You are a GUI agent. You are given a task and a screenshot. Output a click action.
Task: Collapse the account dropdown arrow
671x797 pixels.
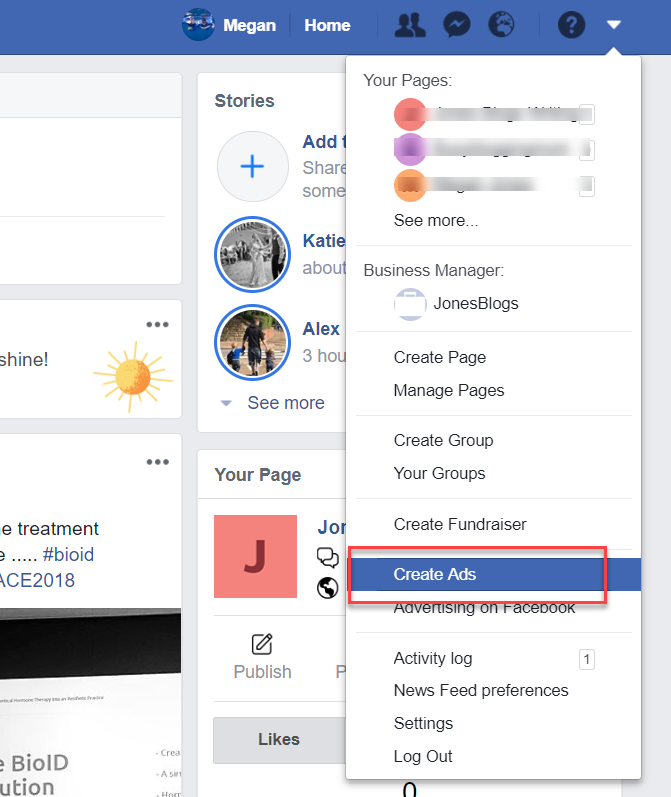[614, 24]
